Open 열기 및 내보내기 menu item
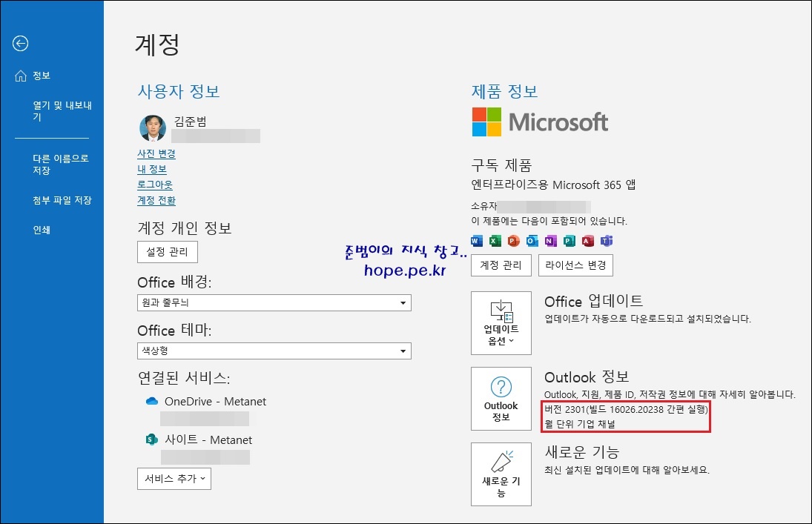Viewport: 812px width, 524px height. pyautogui.click(x=62, y=111)
